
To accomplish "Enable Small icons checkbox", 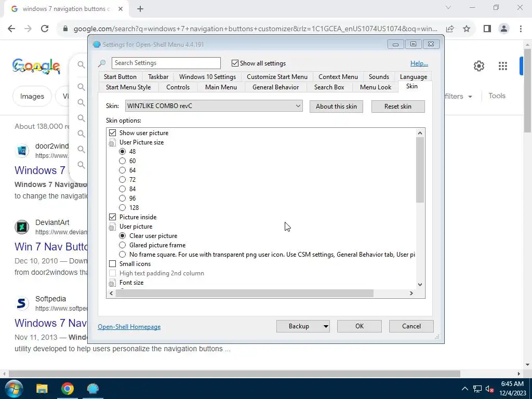I will click(x=112, y=263).
